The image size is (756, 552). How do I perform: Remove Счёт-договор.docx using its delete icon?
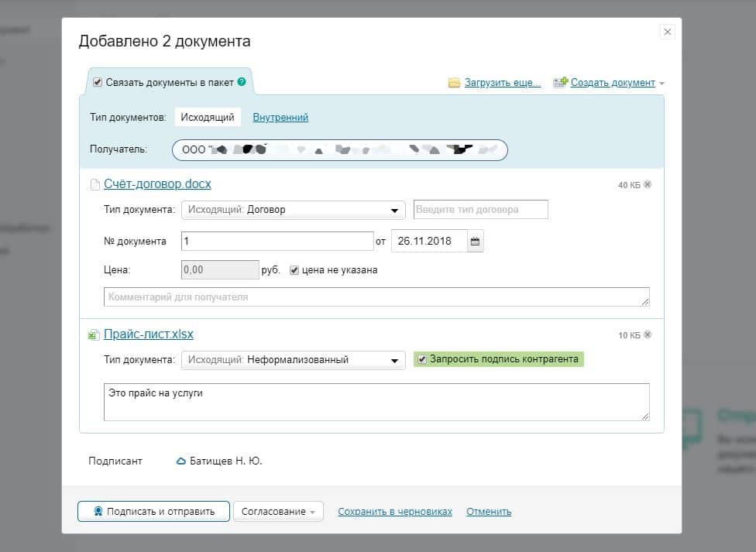point(648,185)
